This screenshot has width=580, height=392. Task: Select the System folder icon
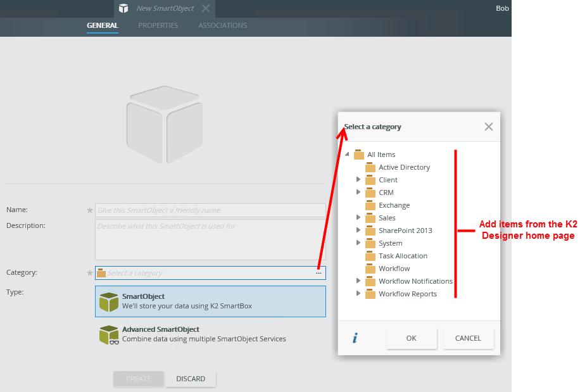point(370,243)
